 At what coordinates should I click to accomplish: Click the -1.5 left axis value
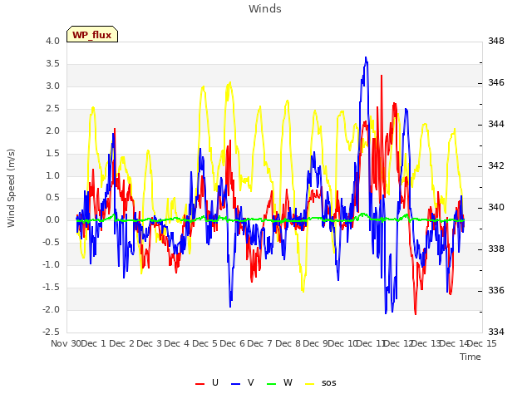51,287
